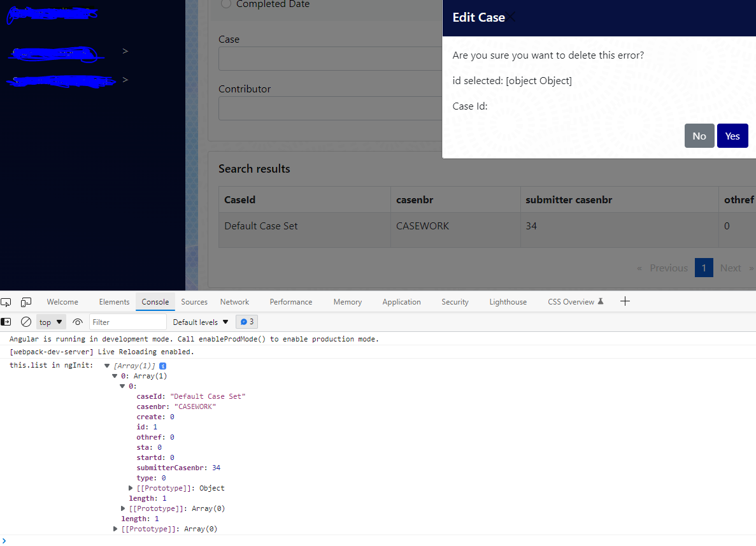Select page 1 in pagination
The image size is (756, 546).
704,268
